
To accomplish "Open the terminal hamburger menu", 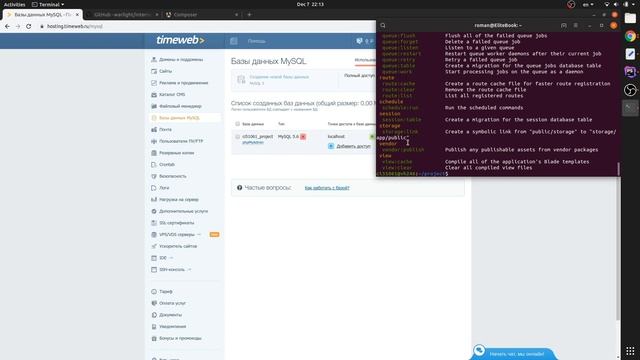I will [x=576, y=25].
